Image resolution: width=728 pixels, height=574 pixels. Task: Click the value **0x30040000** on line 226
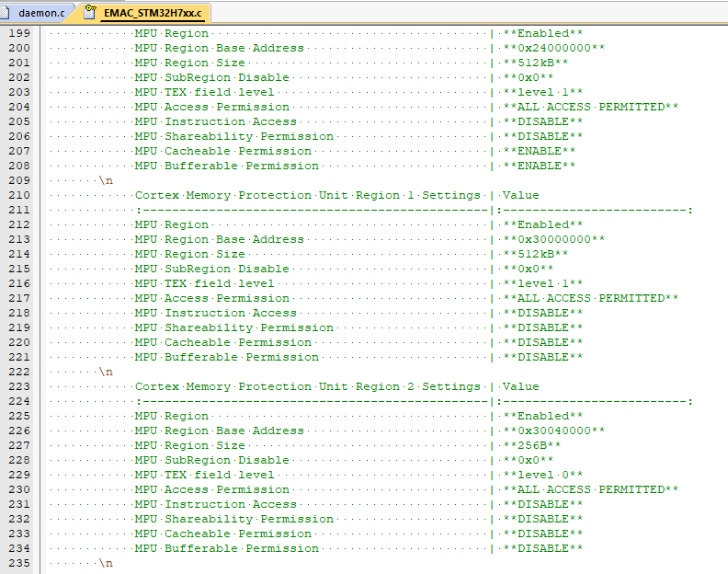pyautogui.click(x=554, y=430)
